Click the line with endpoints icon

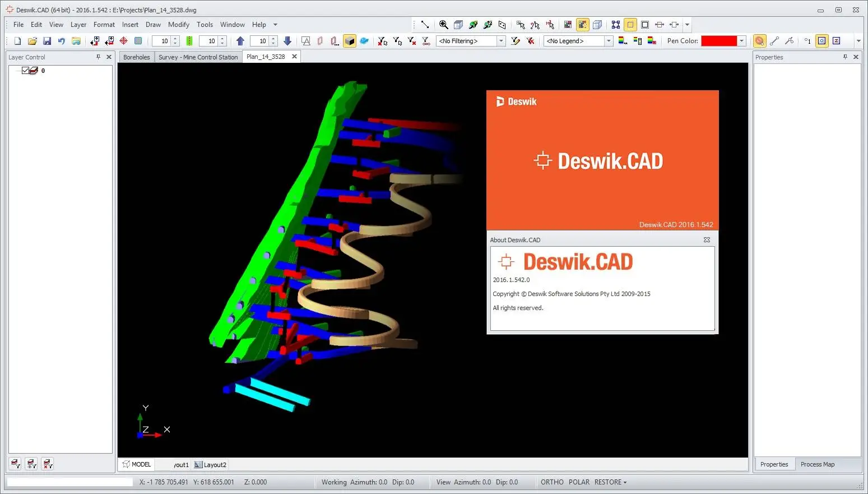[774, 41]
